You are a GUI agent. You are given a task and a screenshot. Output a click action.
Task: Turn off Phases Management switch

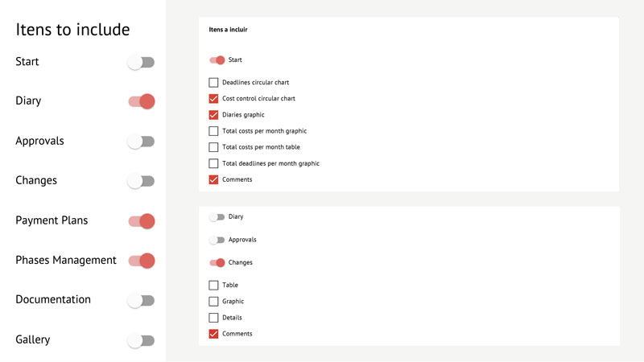pos(141,261)
